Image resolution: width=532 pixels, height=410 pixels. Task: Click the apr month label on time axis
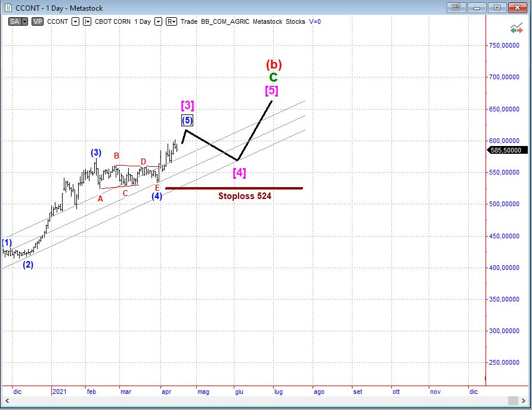pyautogui.click(x=166, y=392)
